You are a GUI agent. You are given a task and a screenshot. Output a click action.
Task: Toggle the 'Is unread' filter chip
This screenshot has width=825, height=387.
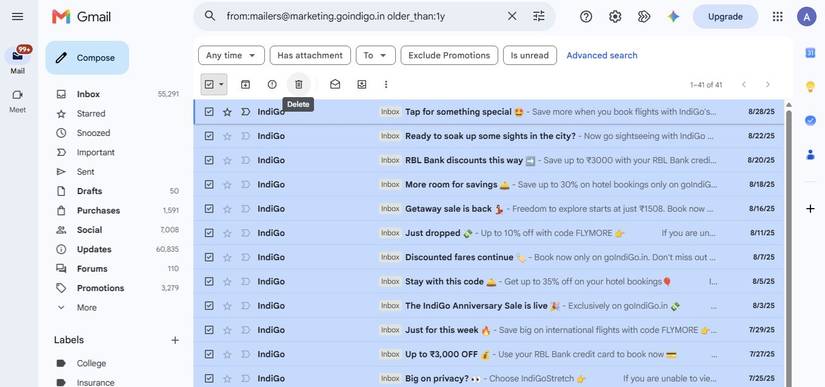[x=529, y=55]
